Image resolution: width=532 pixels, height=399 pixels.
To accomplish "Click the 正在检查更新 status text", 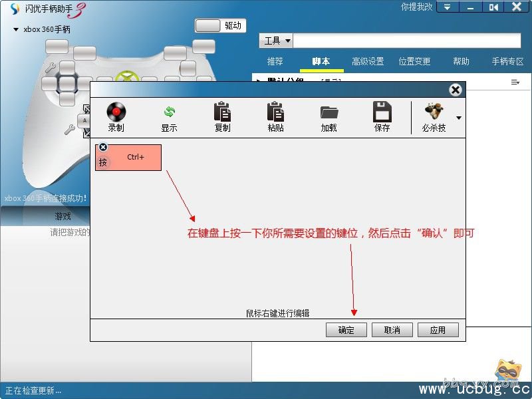I will [33, 391].
